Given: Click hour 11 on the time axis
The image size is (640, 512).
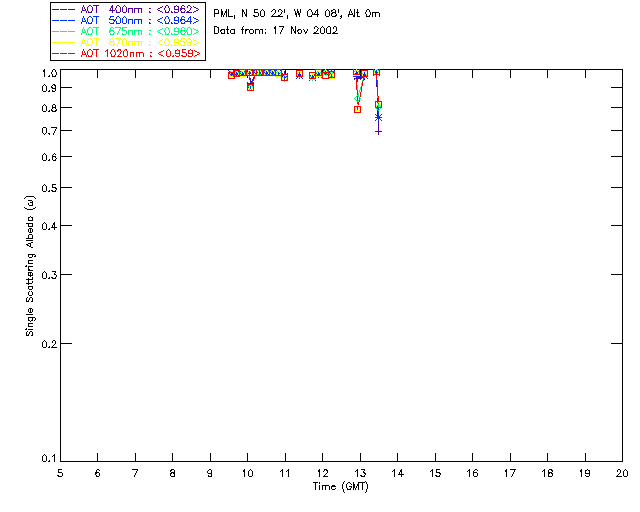Looking at the screenshot, I should point(285,473).
